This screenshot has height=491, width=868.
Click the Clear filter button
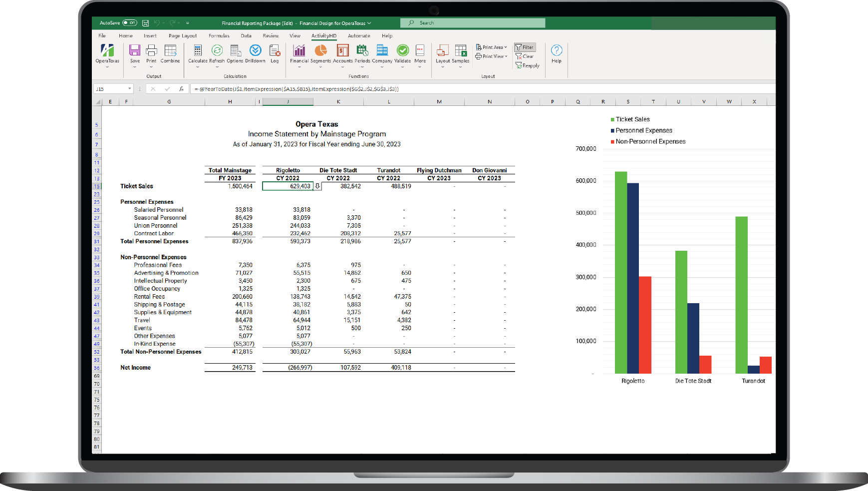point(525,56)
